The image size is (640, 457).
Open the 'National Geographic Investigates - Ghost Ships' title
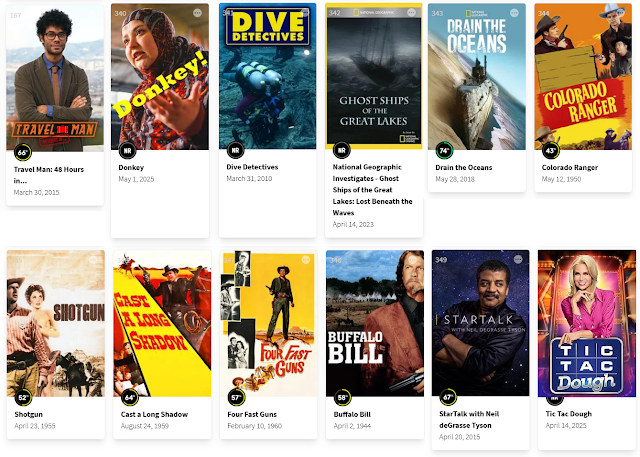(x=373, y=190)
